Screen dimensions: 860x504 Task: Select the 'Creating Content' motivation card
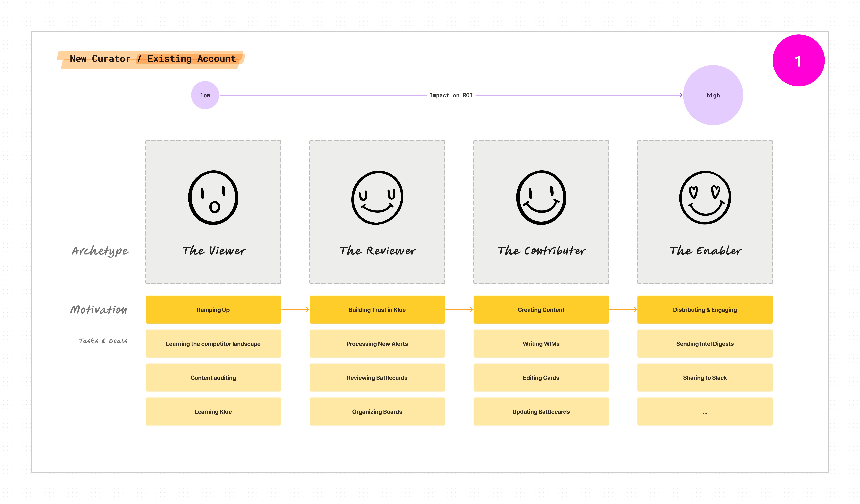pos(541,310)
